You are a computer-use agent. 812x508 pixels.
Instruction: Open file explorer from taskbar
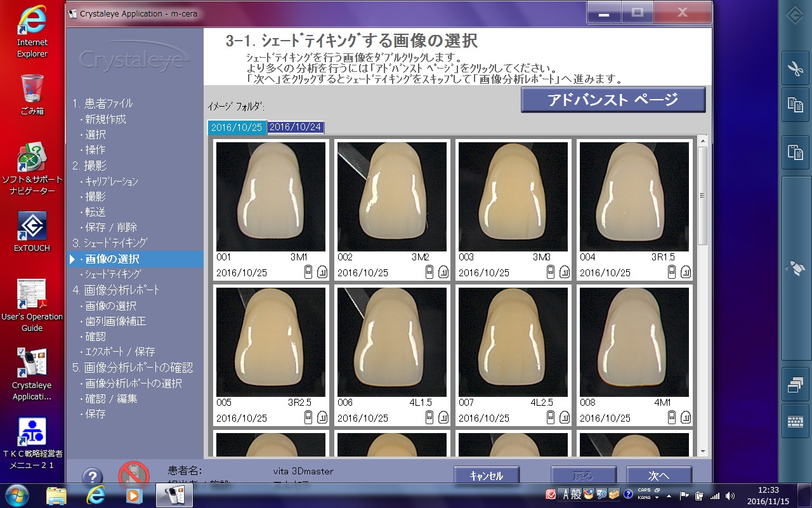[56, 495]
